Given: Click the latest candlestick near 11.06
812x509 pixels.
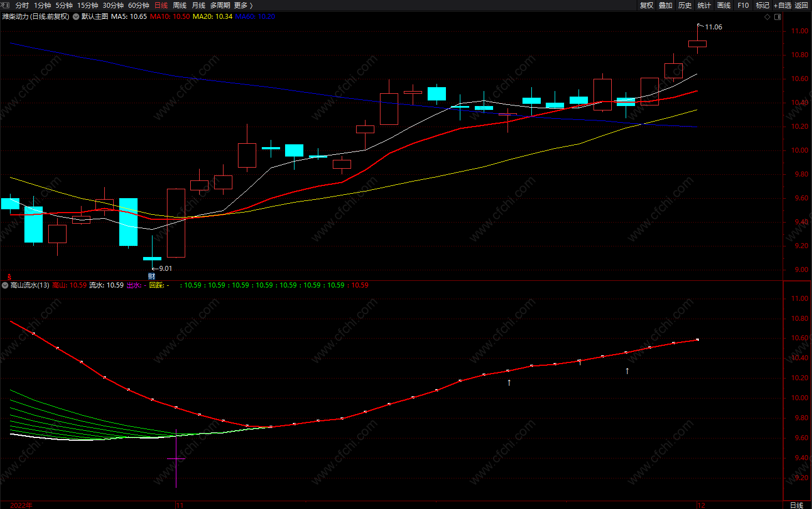Looking at the screenshot, I should pos(697,44).
